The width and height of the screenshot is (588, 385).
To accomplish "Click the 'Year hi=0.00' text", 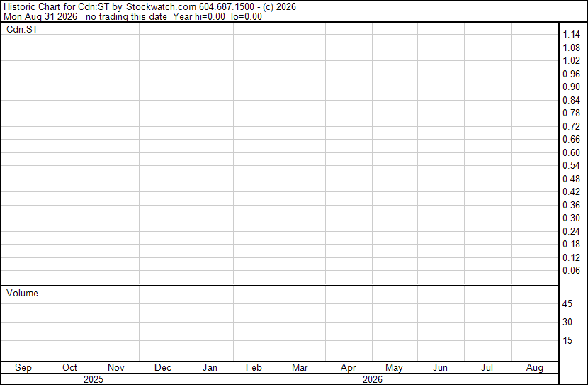I will point(199,16).
